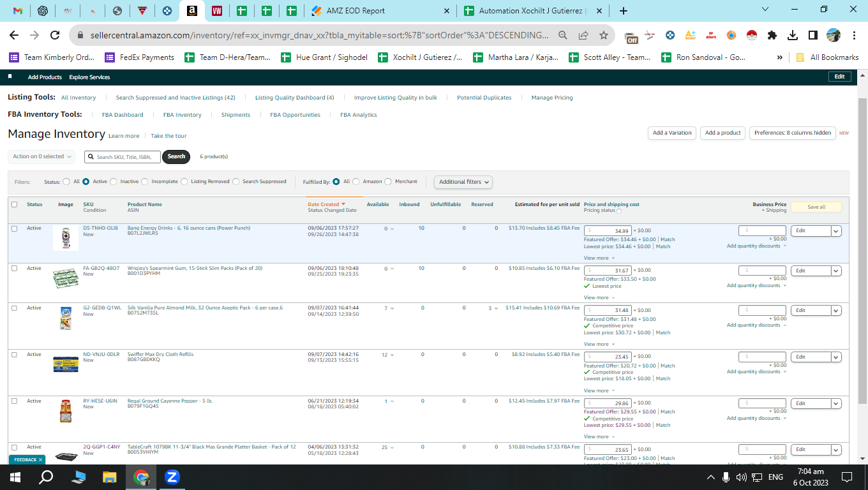The image size is (868, 490).
Task: Check the Bang Energy Drinks row checkbox
Action: [x=14, y=228]
